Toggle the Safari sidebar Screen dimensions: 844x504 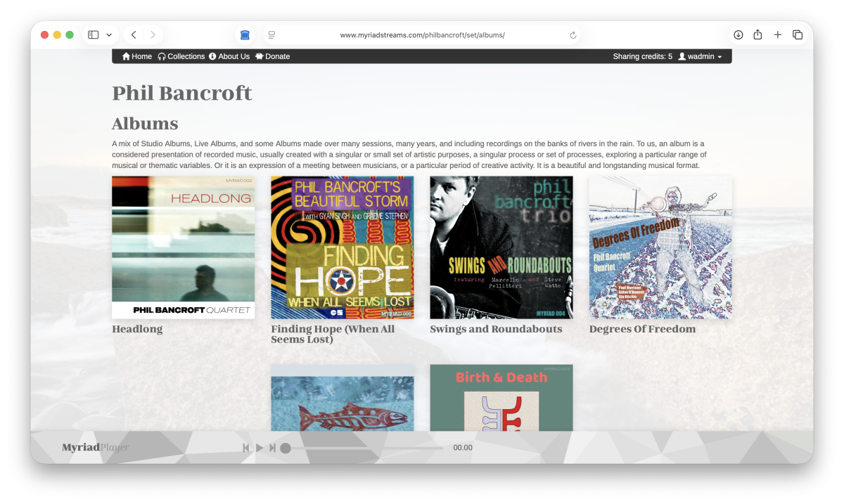click(x=94, y=34)
